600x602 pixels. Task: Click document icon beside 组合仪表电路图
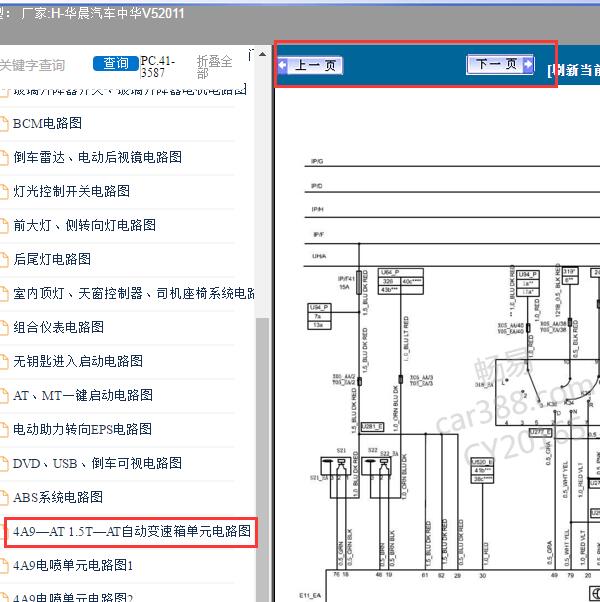pyautogui.click(x=4, y=328)
